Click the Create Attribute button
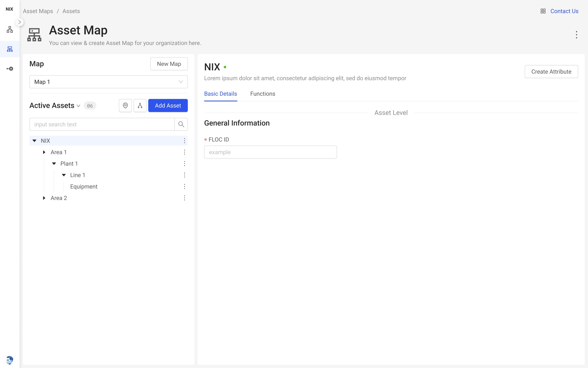The image size is (588, 368). pyautogui.click(x=551, y=72)
